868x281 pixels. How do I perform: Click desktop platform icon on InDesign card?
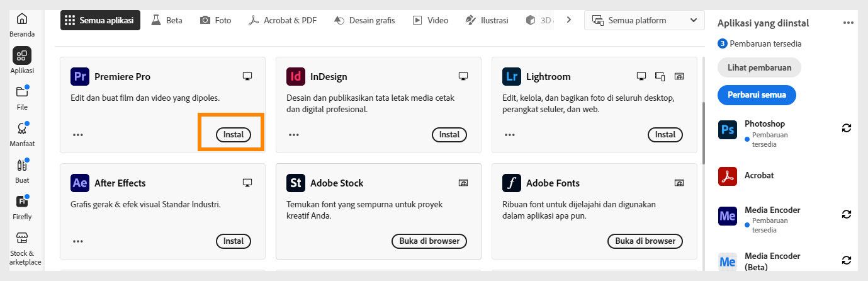click(463, 76)
